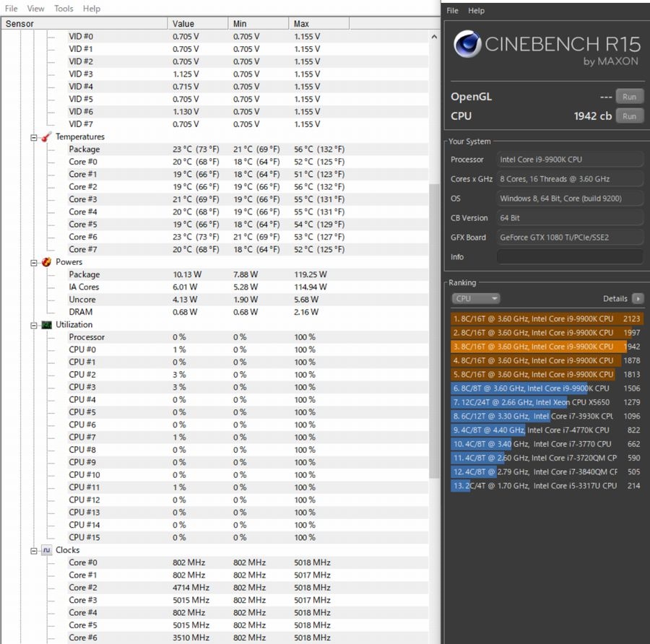The image size is (650, 644).
Task: Select the CPU #10 utilization row
Action: point(248,475)
